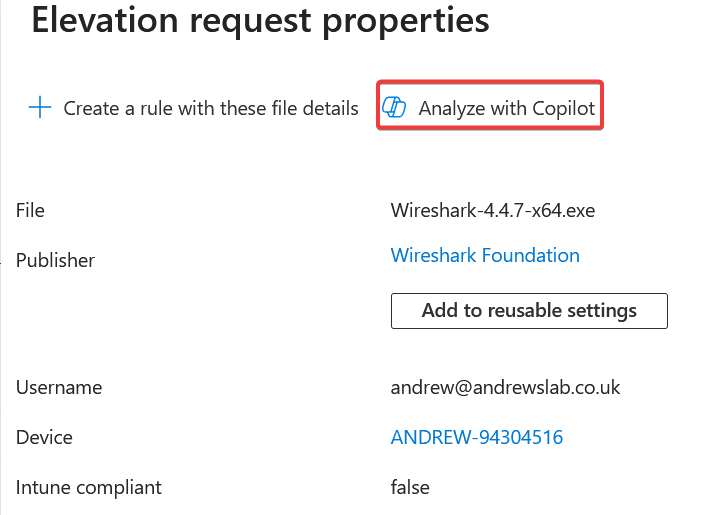Click the word Copilot in the highlighted button
This screenshot has width=714, height=515.
point(564,108)
